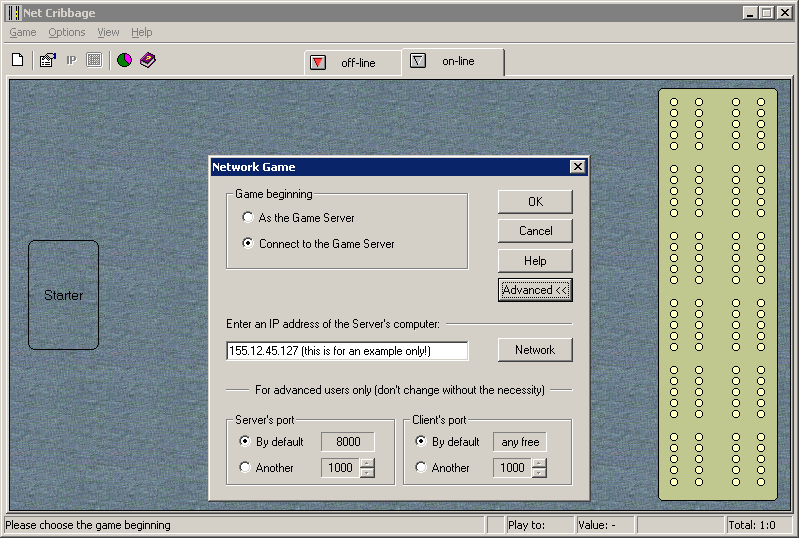Click the Net Cribbage title bar icon
The width and height of the screenshot is (799, 538).
pos(14,13)
